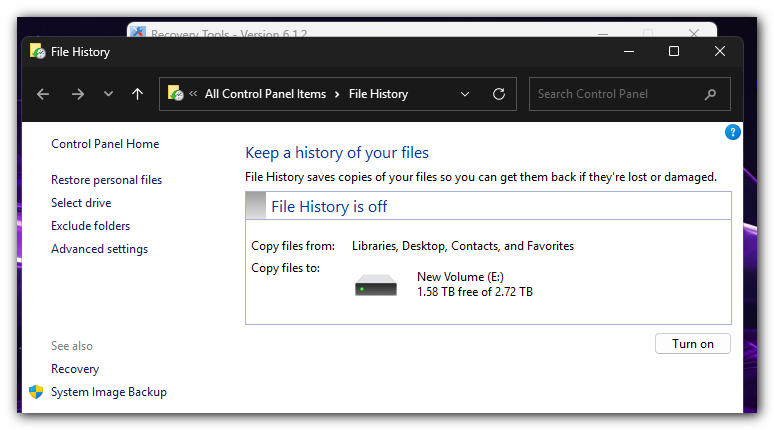
Task: Turn on File History
Action: [x=692, y=344]
